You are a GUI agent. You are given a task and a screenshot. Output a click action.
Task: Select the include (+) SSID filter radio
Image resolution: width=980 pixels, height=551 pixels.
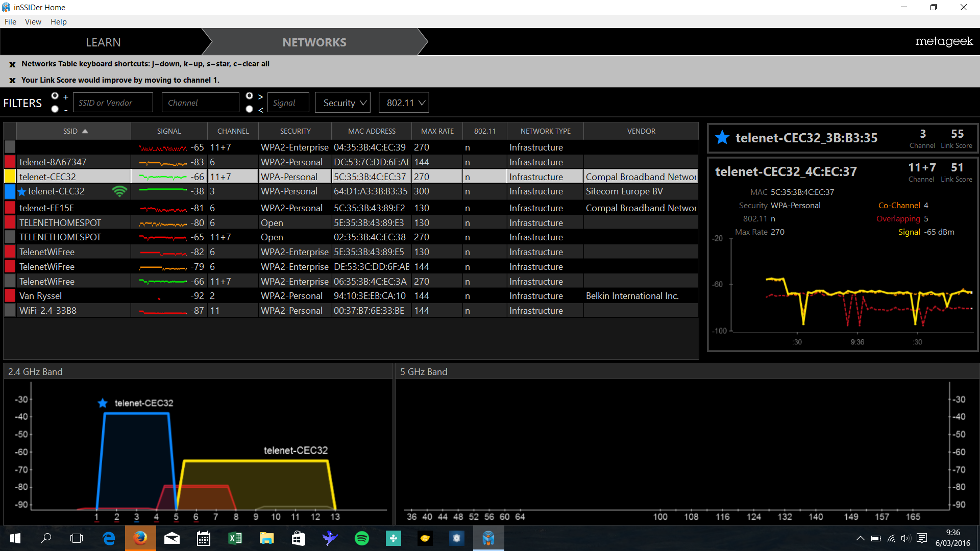(55, 96)
